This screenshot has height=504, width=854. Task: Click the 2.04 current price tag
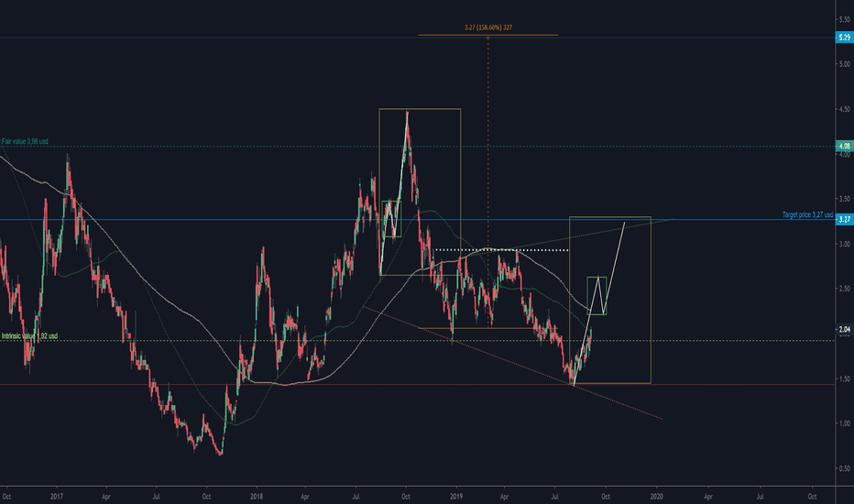[844, 329]
